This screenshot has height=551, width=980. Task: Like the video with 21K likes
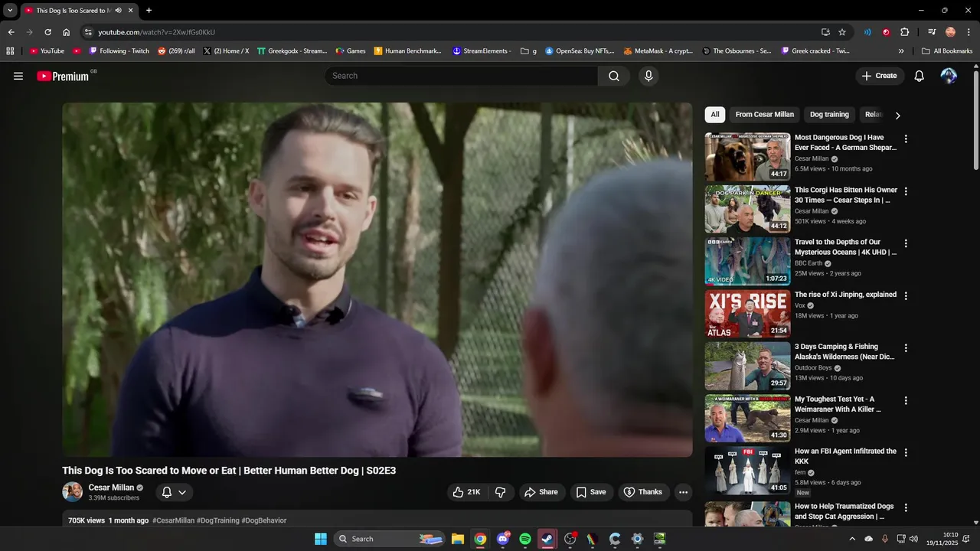pos(466,492)
